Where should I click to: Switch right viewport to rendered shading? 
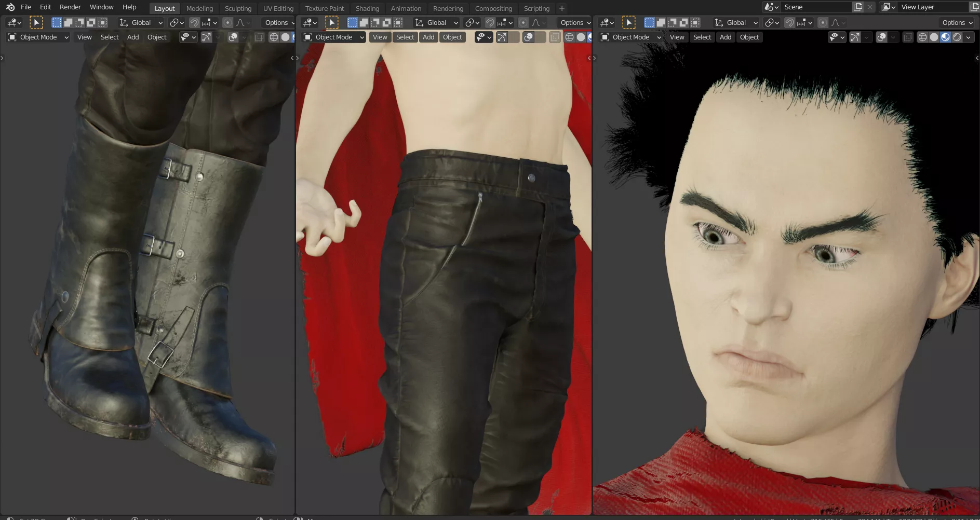957,37
